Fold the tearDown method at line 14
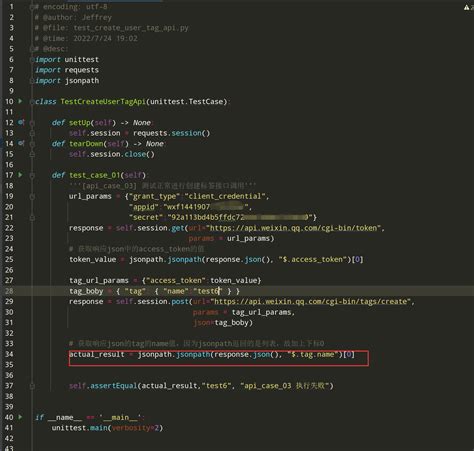This screenshot has height=451, width=474. coord(32,144)
